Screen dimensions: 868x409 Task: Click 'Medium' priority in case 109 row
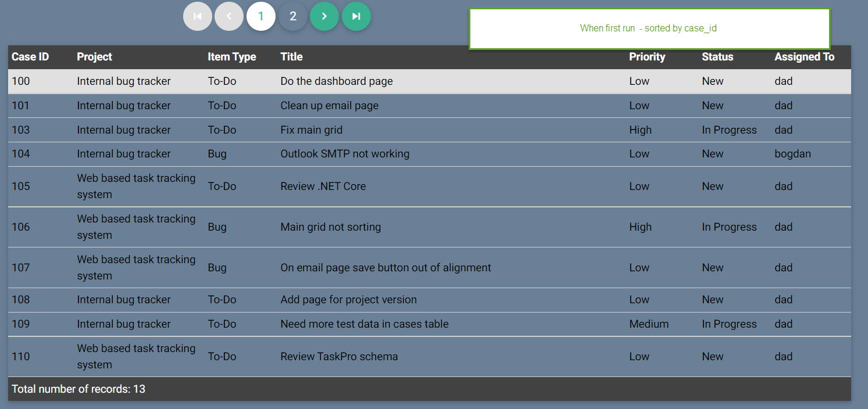(x=649, y=324)
